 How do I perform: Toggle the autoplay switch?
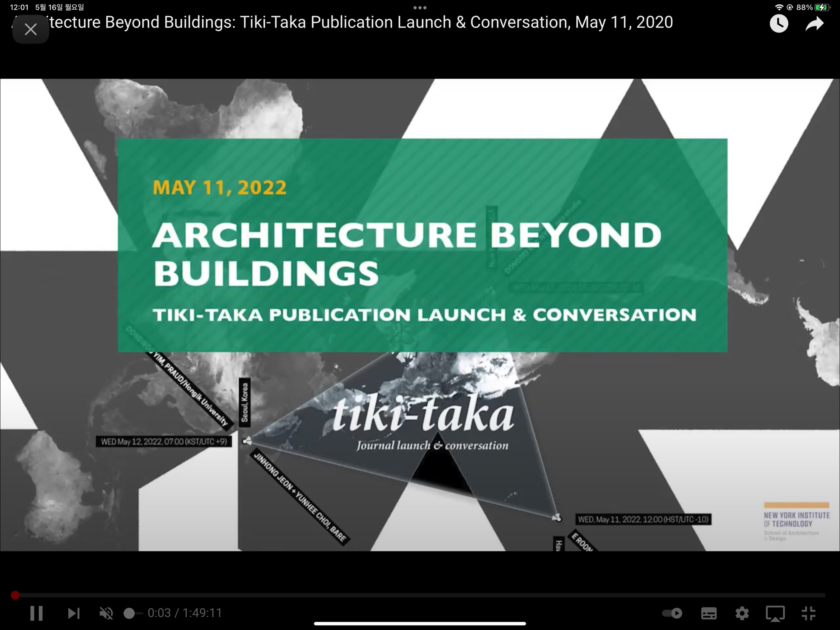pos(672,613)
